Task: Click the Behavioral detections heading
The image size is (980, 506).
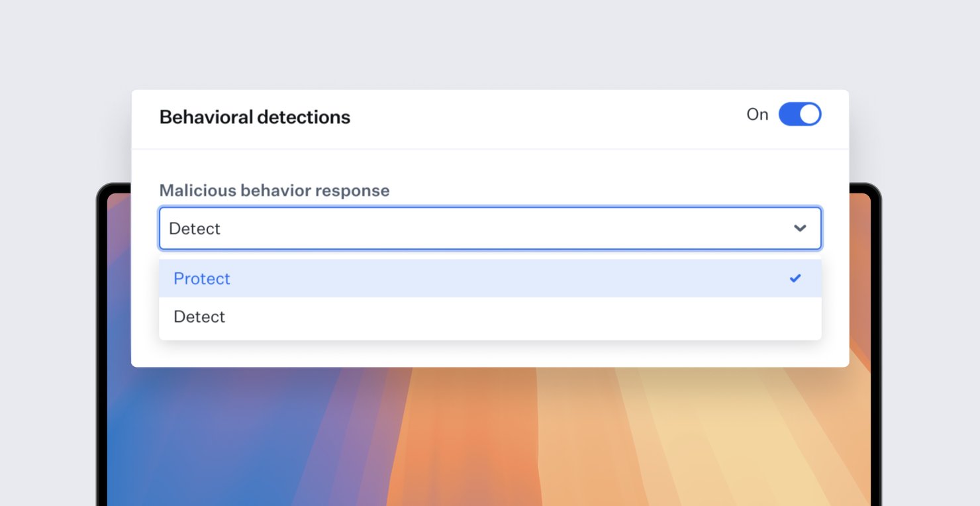Action: (x=255, y=117)
